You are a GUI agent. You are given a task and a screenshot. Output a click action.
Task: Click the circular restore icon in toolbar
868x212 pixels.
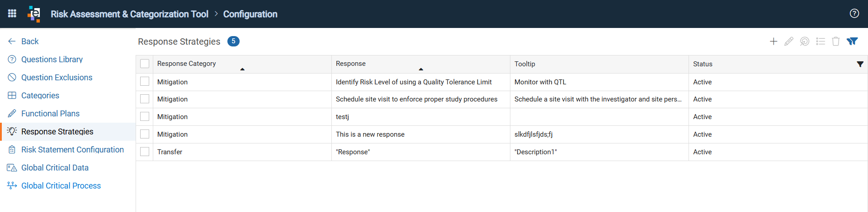805,41
